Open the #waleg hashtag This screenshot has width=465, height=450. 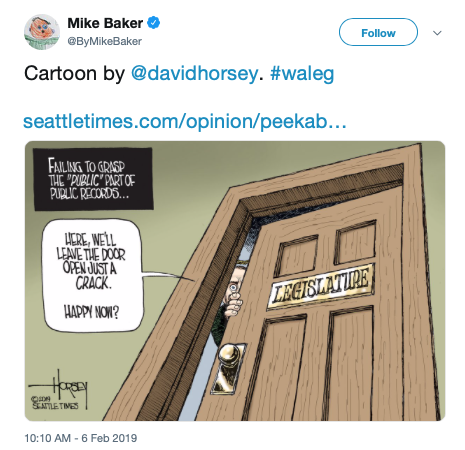click(302, 73)
